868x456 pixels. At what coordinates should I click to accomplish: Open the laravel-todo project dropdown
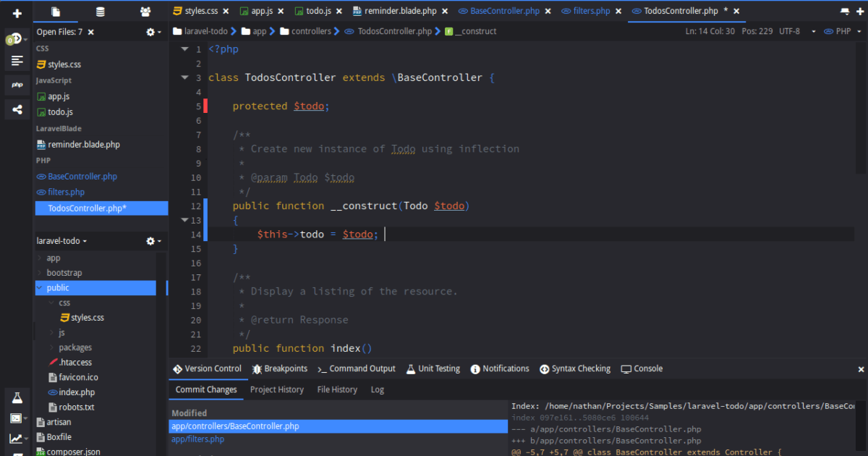coord(61,241)
